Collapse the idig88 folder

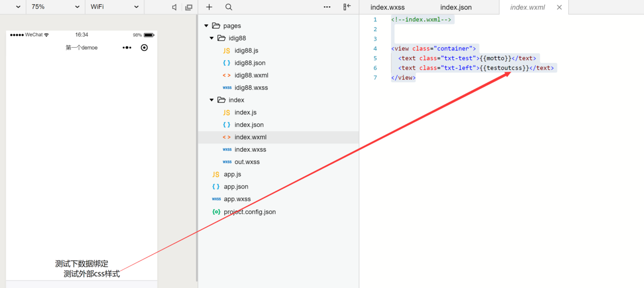pyautogui.click(x=212, y=38)
